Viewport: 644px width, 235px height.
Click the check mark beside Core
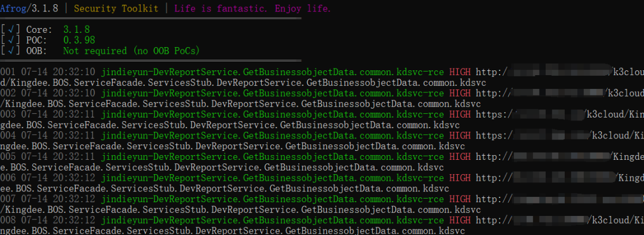click(x=11, y=30)
